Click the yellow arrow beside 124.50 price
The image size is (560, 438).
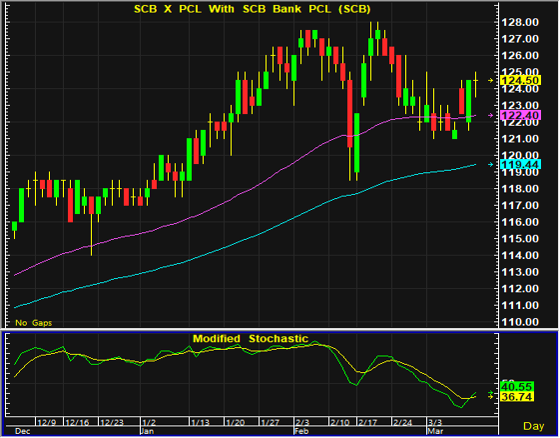(x=490, y=81)
